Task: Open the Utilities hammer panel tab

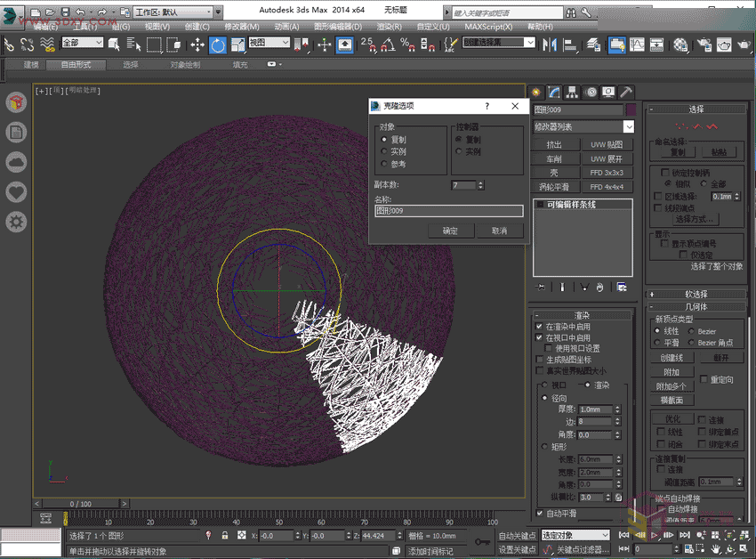Action: (x=626, y=92)
